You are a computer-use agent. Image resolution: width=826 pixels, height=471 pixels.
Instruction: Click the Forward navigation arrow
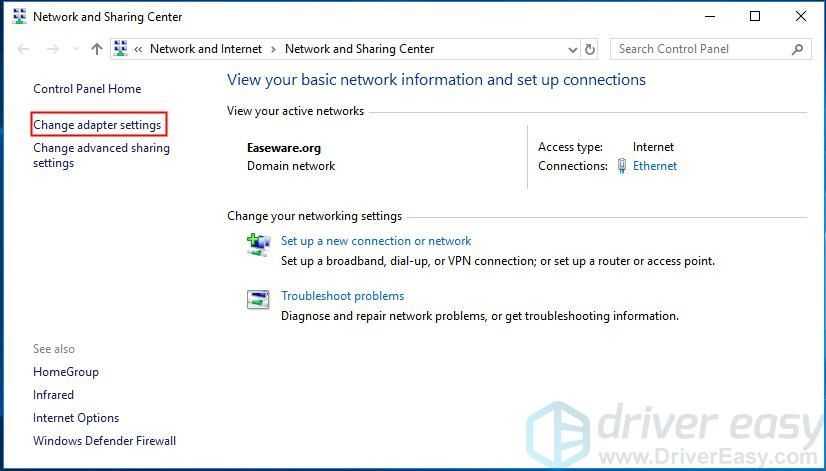click(x=52, y=49)
